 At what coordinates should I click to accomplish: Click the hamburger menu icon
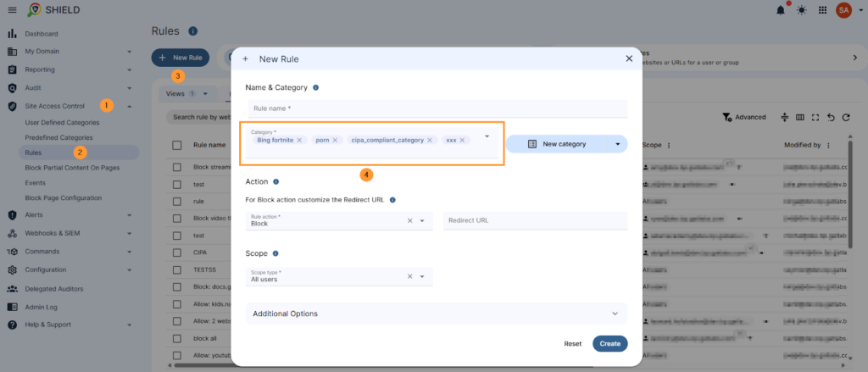click(x=12, y=10)
